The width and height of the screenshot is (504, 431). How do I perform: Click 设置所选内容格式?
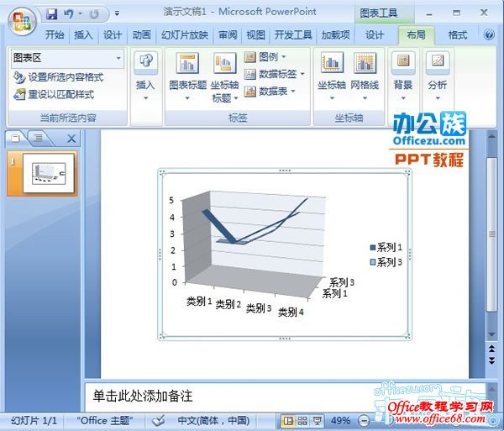coord(59,77)
